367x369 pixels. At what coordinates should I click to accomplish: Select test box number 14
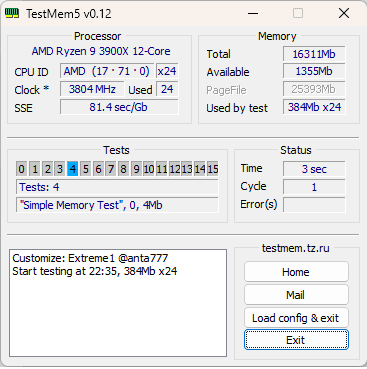(200, 169)
